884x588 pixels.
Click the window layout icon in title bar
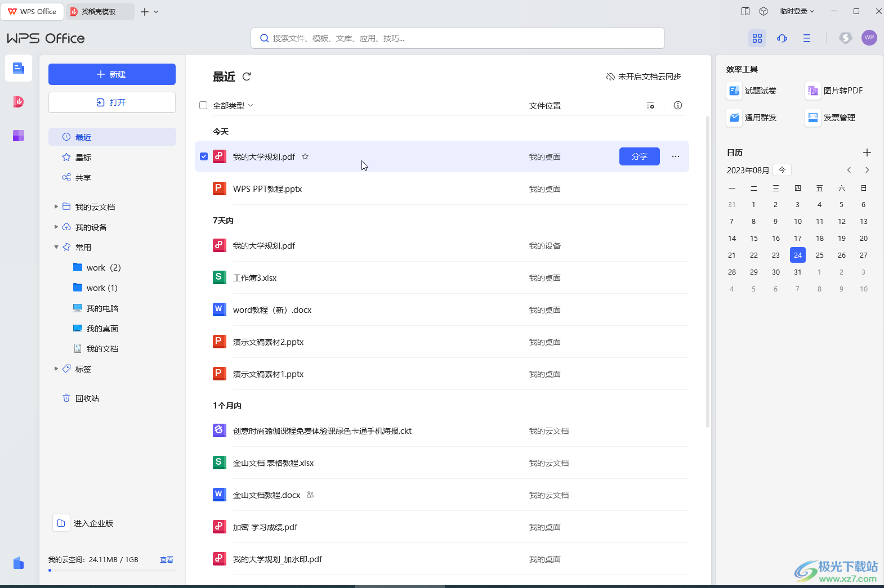point(745,11)
